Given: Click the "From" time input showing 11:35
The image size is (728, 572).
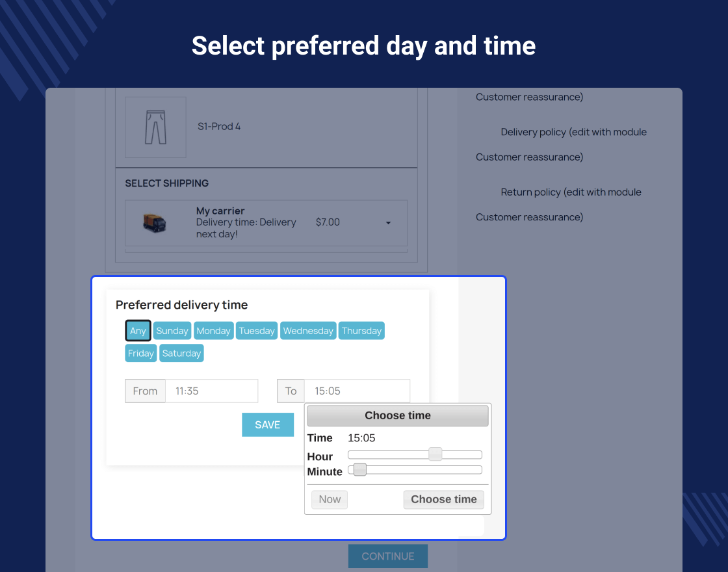Looking at the screenshot, I should (211, 391).
